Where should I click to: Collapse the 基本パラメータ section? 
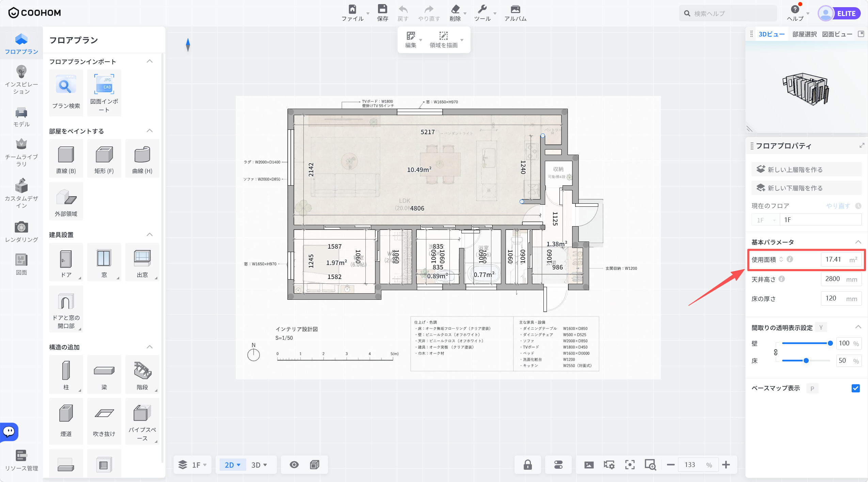click(858, 242)
